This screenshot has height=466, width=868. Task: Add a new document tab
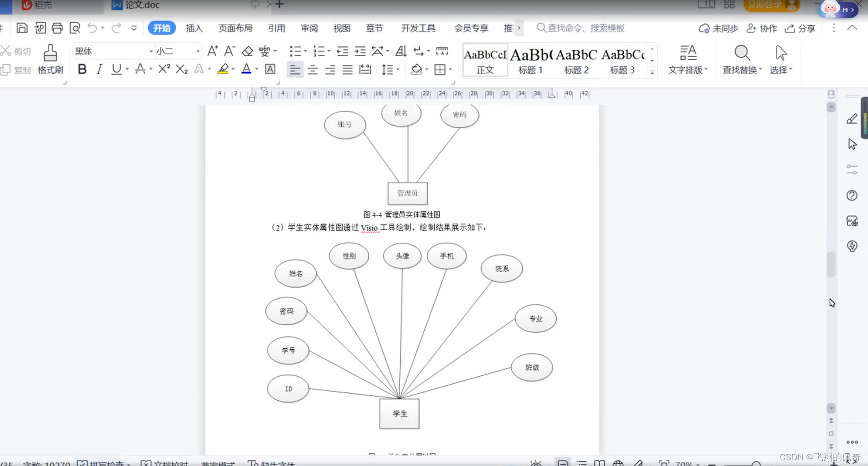click(x=279, y=5)
